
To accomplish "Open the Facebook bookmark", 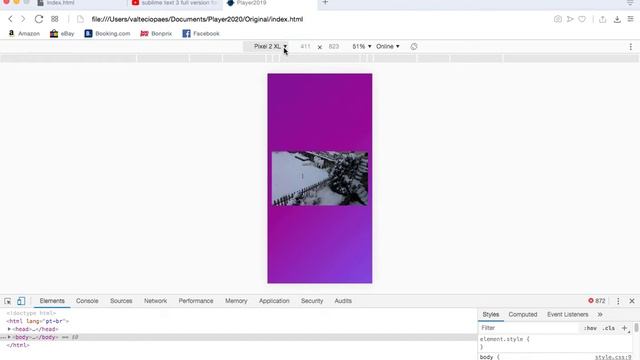I will point(201,33).
